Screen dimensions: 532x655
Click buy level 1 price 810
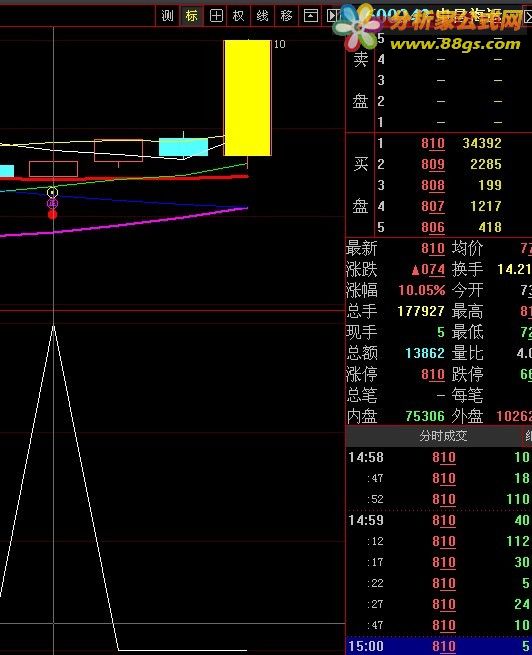click(x=433, y=143)
